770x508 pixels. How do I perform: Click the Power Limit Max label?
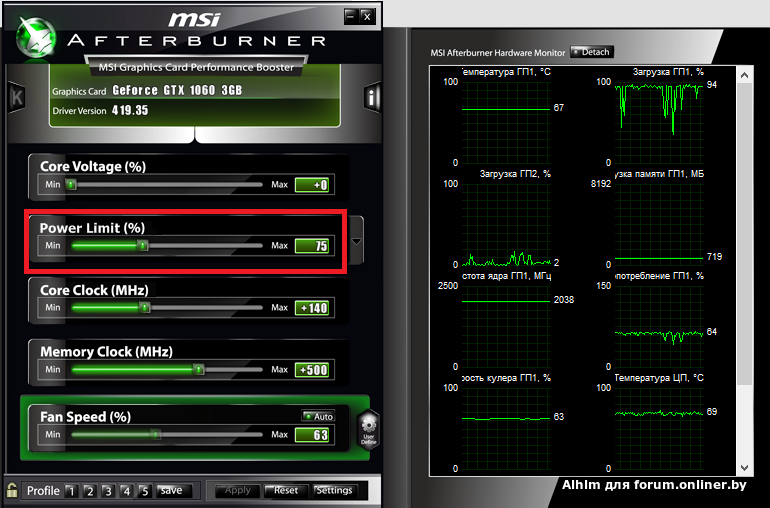coord(279,245)
